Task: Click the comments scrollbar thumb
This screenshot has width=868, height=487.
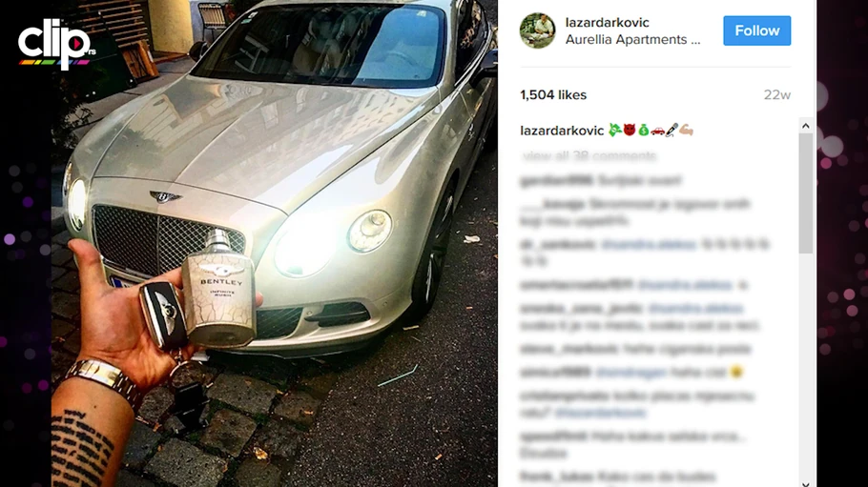Action: pyautogui.click(x=805, y=193)
